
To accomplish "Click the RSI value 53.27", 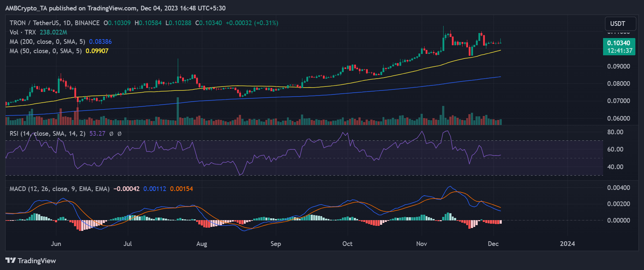I will [97, 134].
